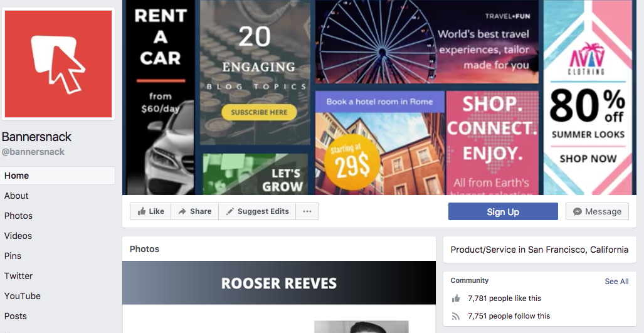Go to the Photos sidebar item

click(18, 216)
